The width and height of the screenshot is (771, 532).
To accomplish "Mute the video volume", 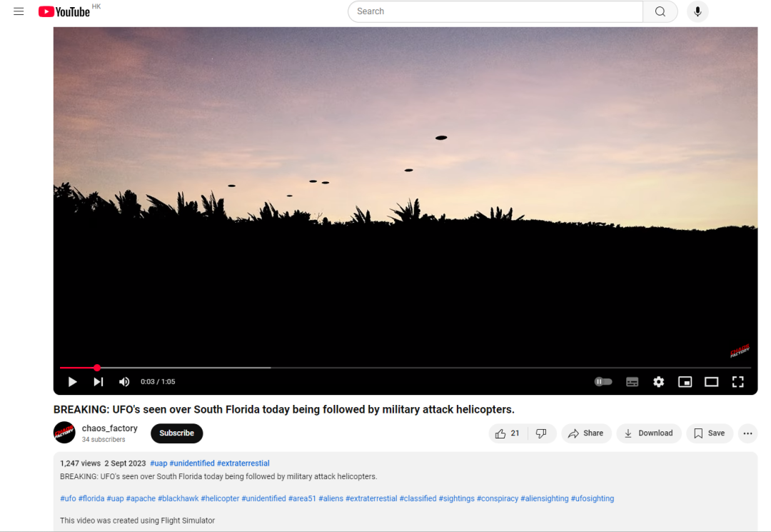I will coord(124,382).
